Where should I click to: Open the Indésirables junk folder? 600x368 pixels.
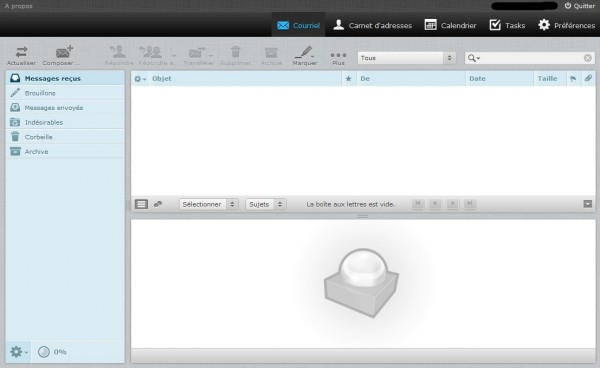click(65, 122)
